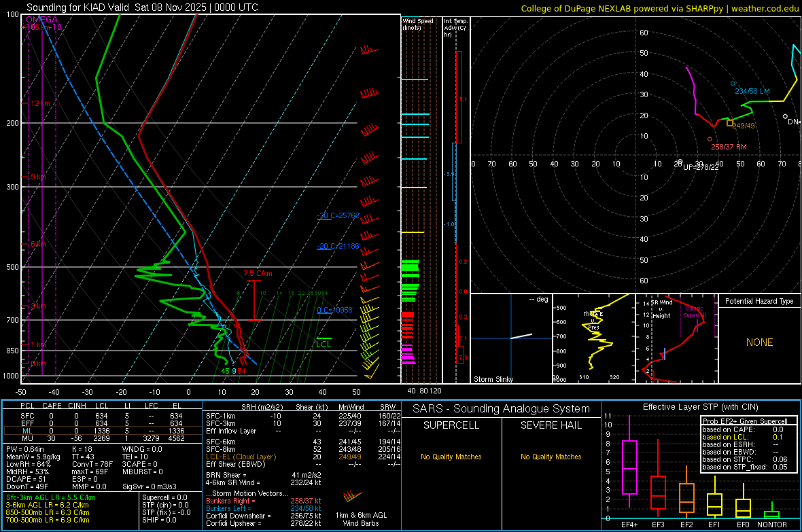Click the '6 km' height marker
This screenshot has width=802, height=532.
(38, 244)
